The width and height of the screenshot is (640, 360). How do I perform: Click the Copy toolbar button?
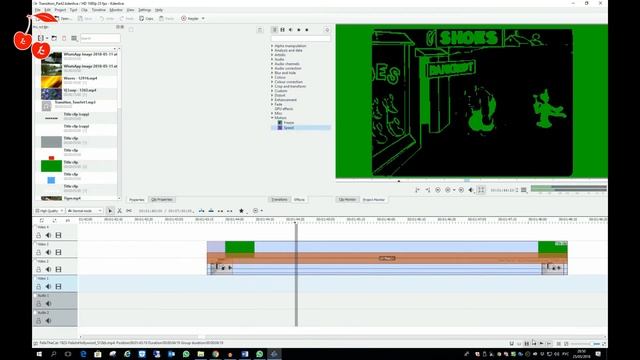(x=147, y=18)
